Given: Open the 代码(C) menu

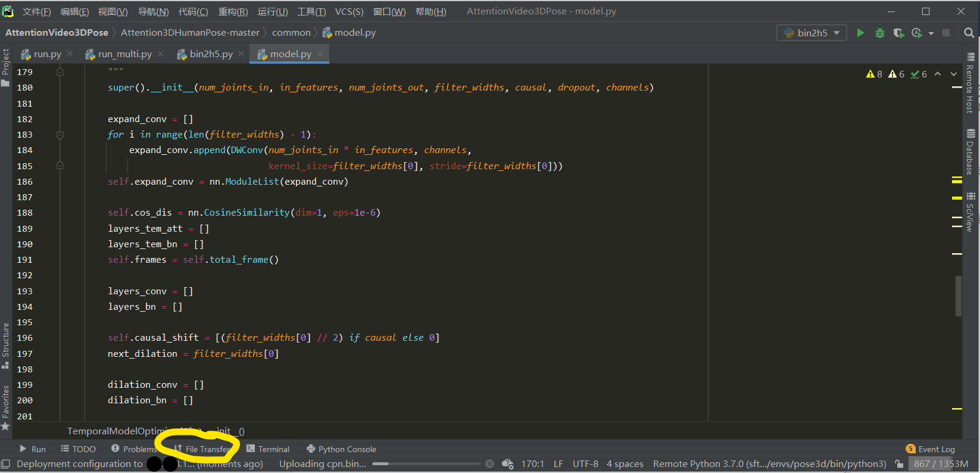Looking at the screenshot, I should point(193,11).
